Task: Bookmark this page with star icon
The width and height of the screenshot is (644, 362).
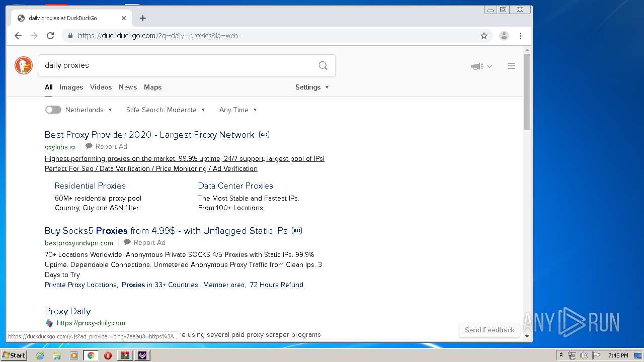Action: click(x=484, y=36)
